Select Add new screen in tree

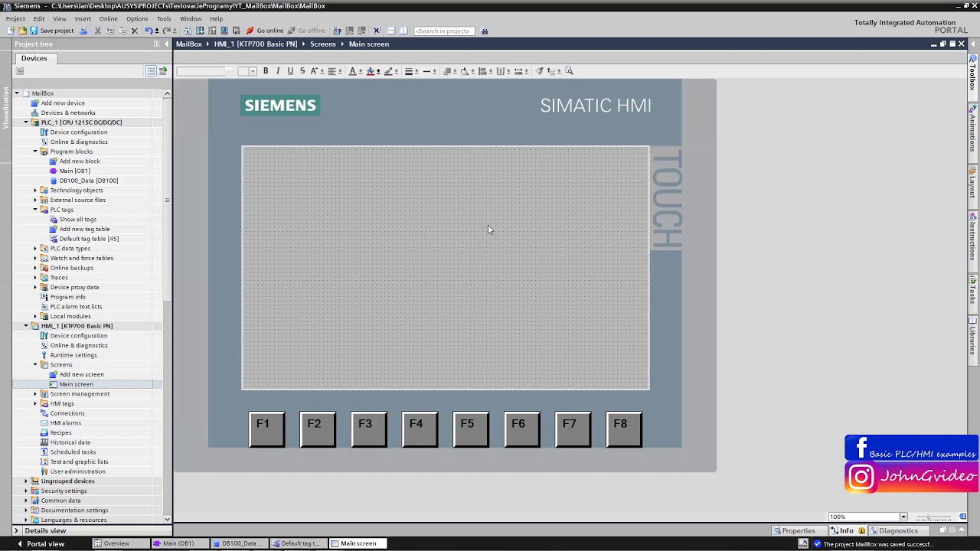[x=81, y=374]
